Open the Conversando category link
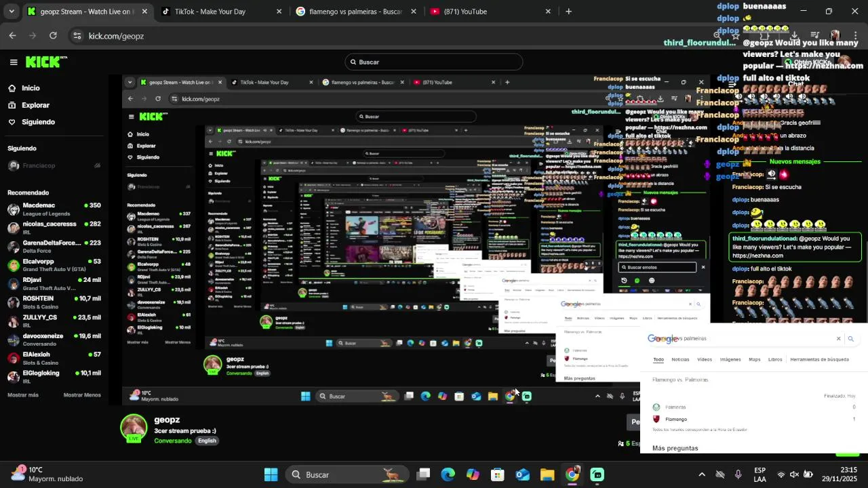Screen dimensions: 868x488 click(x=173, y=441)
